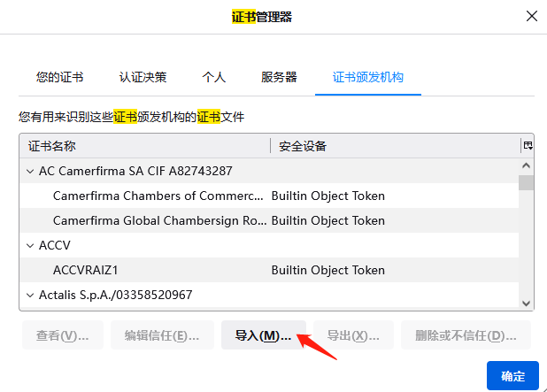547x392 pixels.
Task: Select Camerfirma Chambers of Commerc... certificate row
Action: pyautogui.click(x=269, y=196)
